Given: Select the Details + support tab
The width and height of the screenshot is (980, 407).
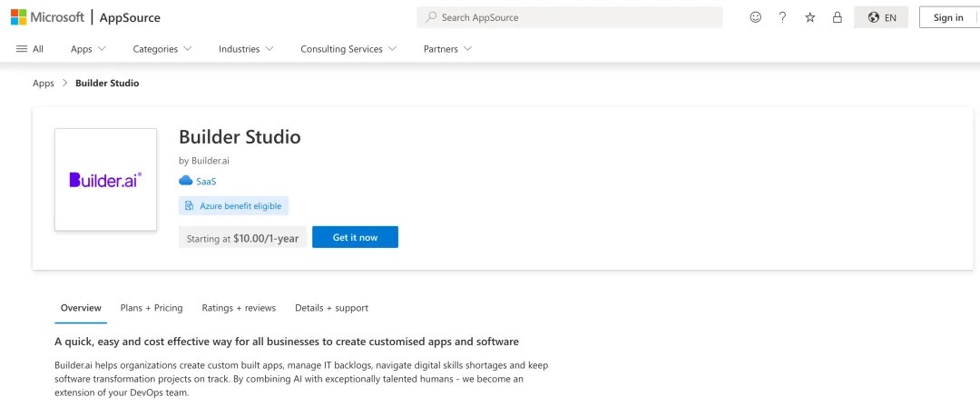Looking at the screenshot, I should (x=331, y=308).
